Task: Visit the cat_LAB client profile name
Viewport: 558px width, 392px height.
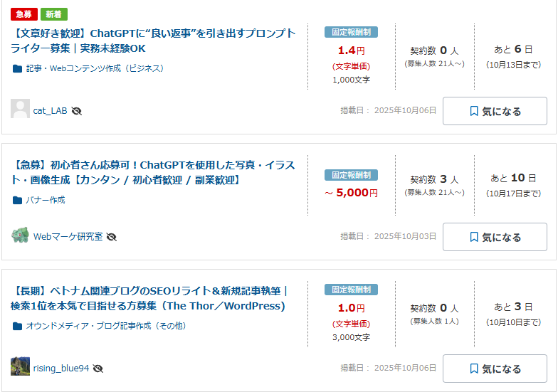Action: tap(50, 111)
